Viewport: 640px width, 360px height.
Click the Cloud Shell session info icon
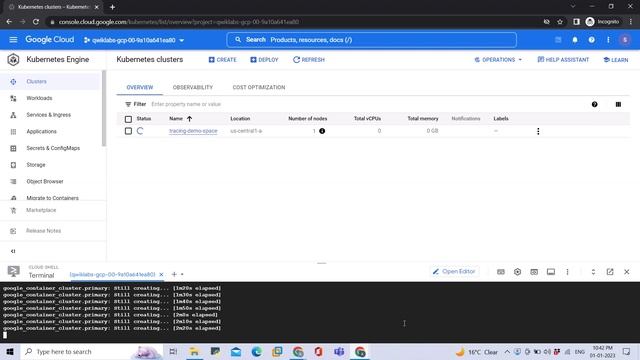point(551,272)
